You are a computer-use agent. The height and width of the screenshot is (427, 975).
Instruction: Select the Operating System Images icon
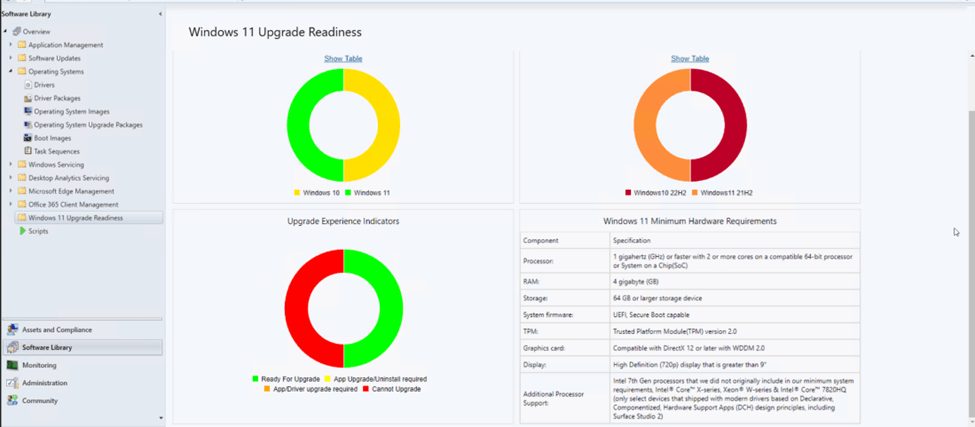click(x=28, y=112)
